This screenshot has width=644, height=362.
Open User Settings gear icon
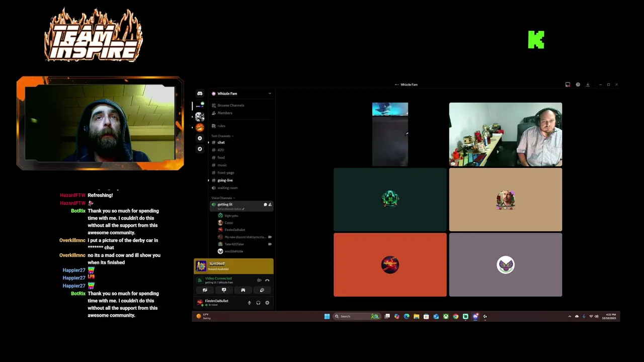tap(267, 303)
